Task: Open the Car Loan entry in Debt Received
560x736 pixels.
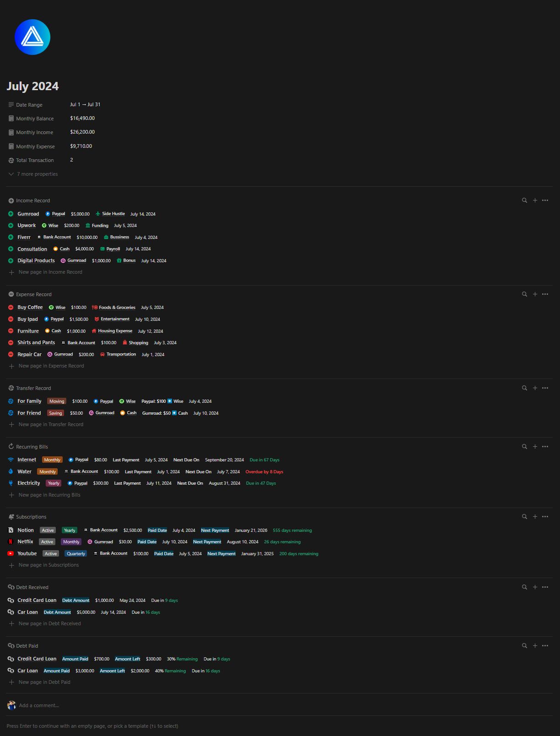Action: click(27, 612)
